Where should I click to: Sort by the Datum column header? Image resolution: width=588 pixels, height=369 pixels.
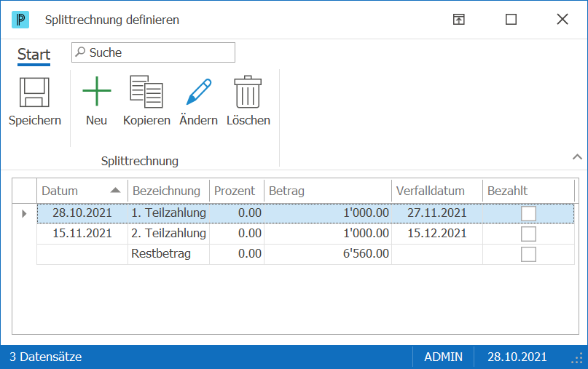pos(82,191)
